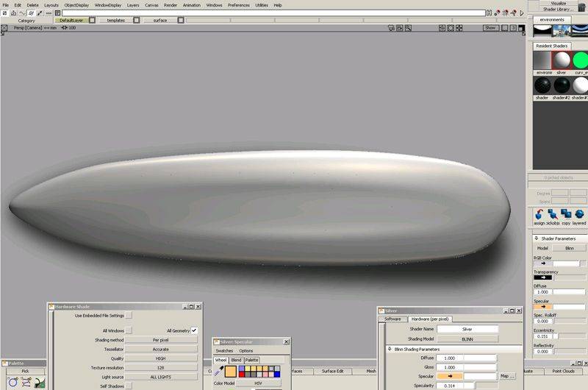Click the copy shader icon
Screen dimensions: 588x390
(x=566, y=214)
